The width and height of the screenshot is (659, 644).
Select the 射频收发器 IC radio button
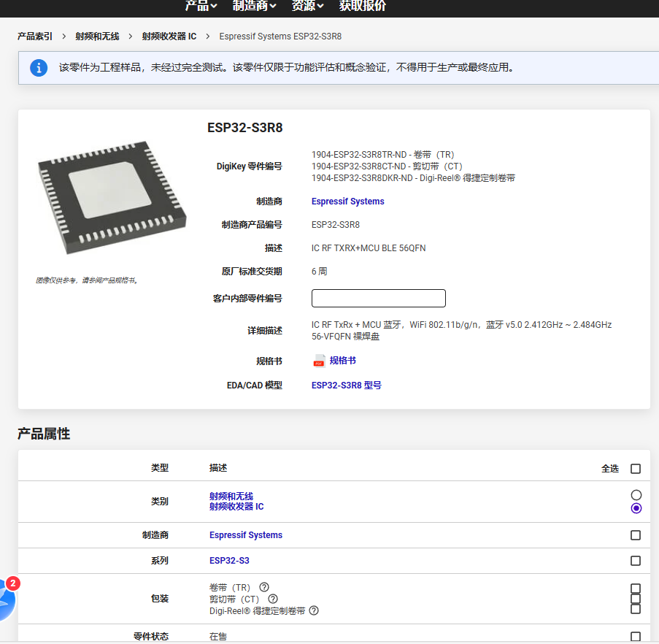[636, 508]
